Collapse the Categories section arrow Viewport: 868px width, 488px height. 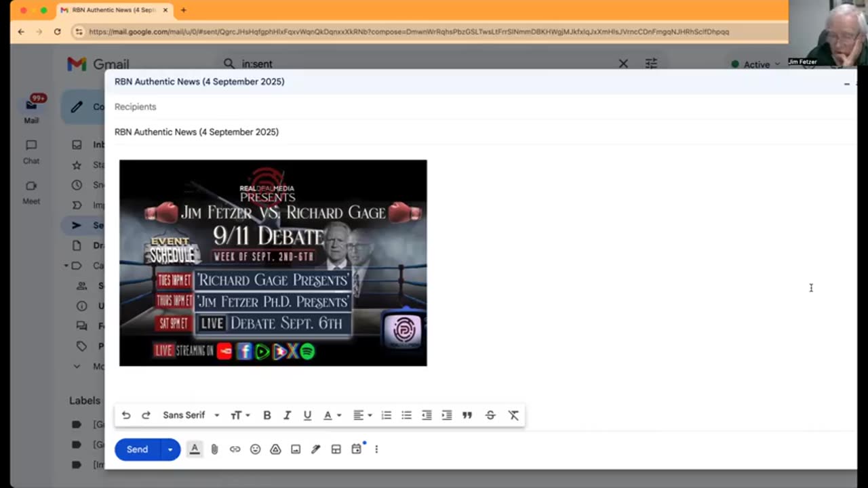66,266
